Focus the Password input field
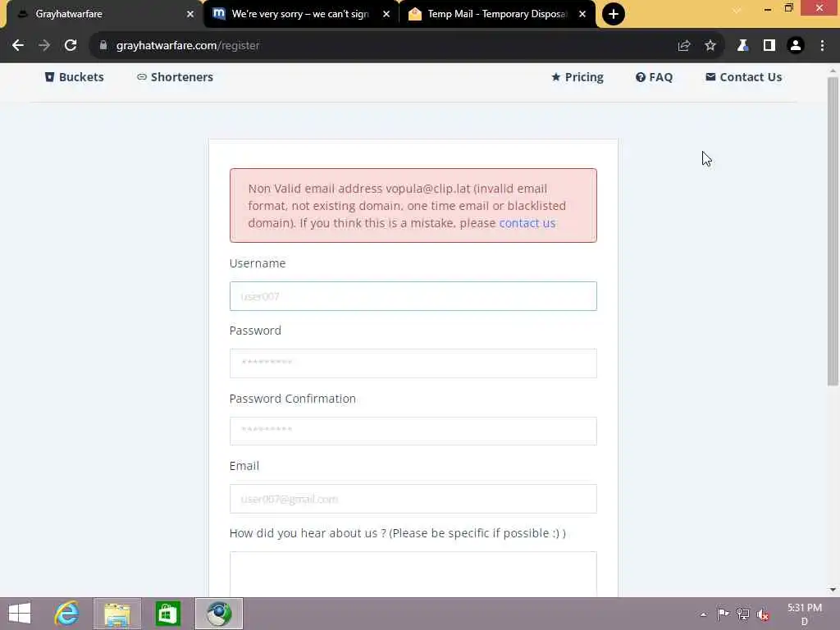840x630 pixels. pyautogui.click(x=413, y=363)
